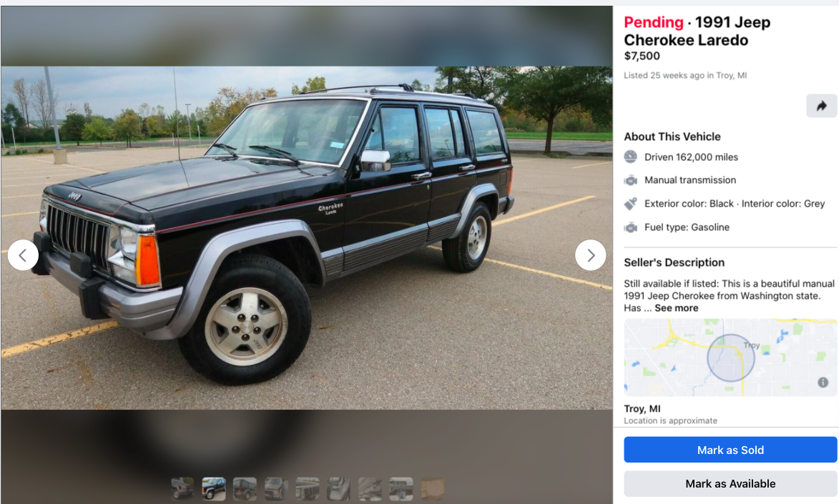The image size is (839, 504).
Task: Click the speedometer icon beside mileage
Action: [x=631, y=157]
